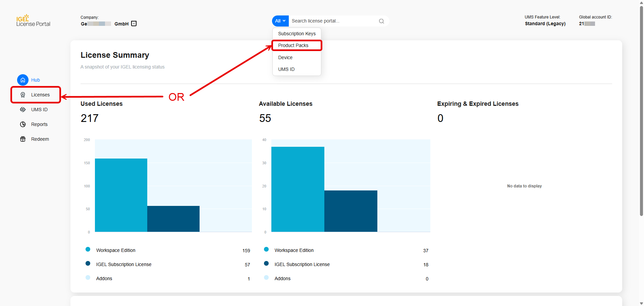Select Device from the search filter dropdown
The width and height of the screenshot is (644, 306).
pos(285,57)
